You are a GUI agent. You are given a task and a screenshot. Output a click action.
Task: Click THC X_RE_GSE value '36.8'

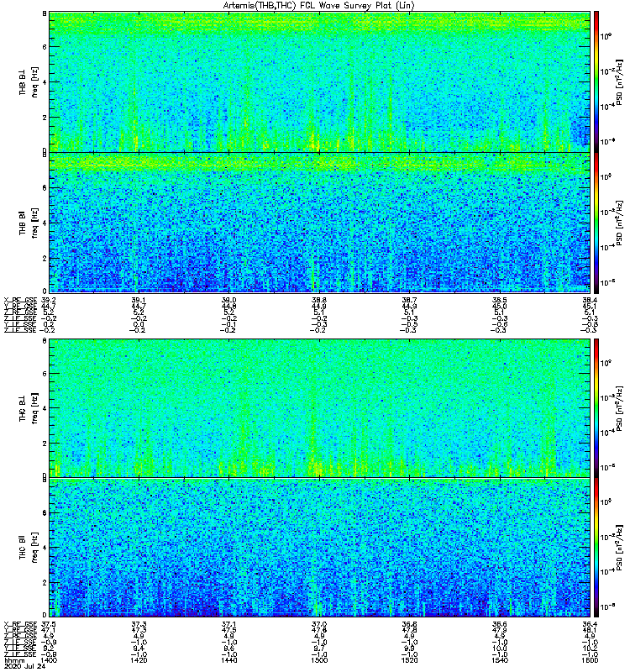tap(409, 624)
